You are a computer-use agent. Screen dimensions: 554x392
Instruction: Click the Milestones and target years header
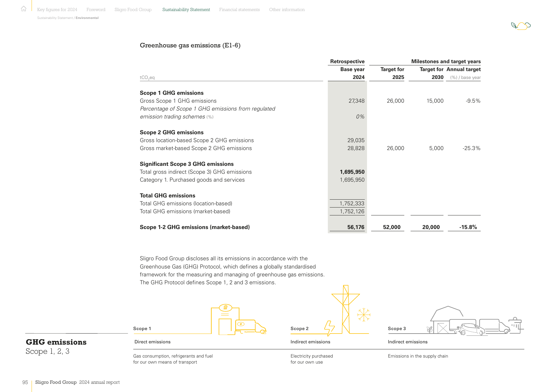pos(446,61)
